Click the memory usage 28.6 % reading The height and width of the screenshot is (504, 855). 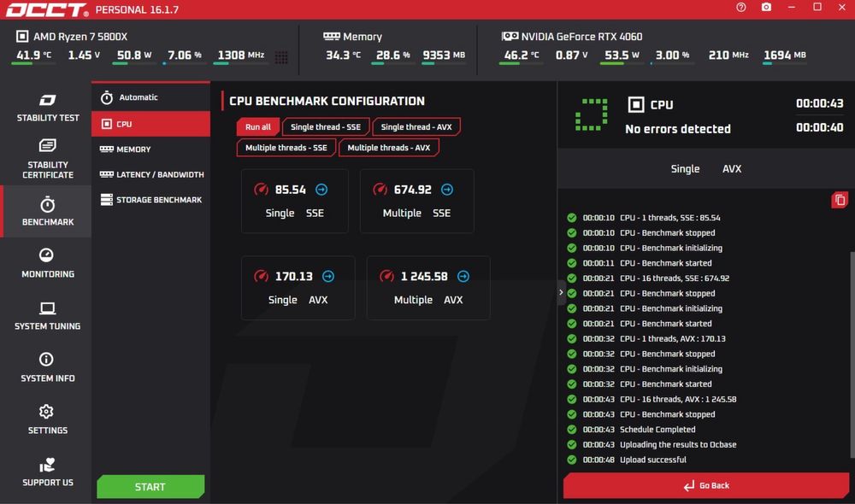pyautogui.click(x=392, y=55)
